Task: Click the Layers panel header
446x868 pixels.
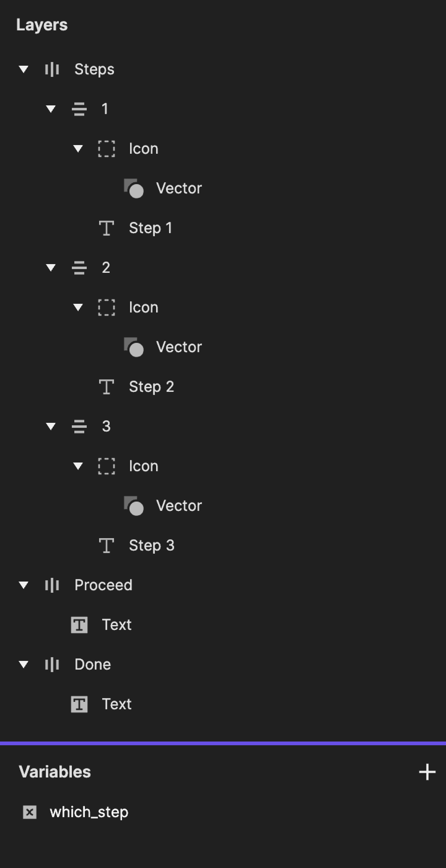Action: pos(42,24)
